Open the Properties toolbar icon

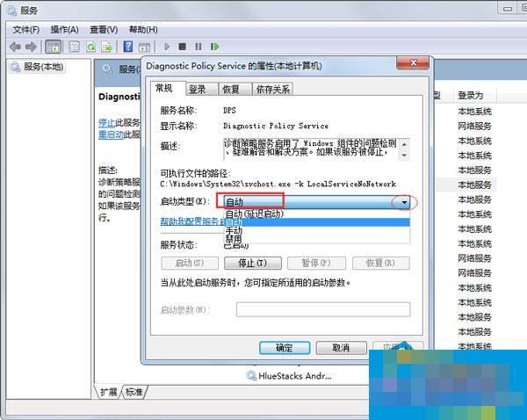click(x=74, y=47)
